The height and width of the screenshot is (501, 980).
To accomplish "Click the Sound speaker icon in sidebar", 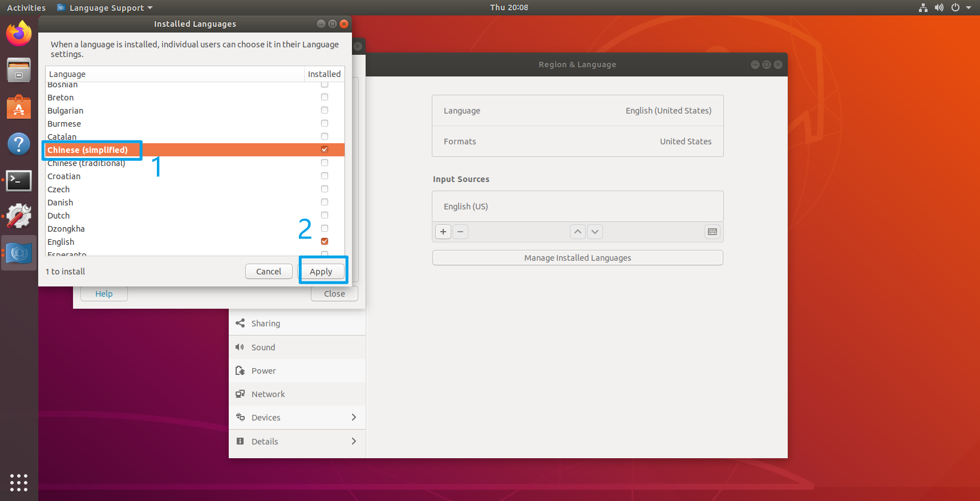I will point(240,347).
